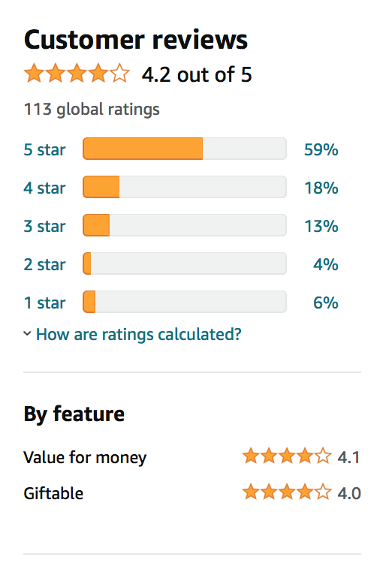Filter reviews by 4 star link
Viewport: 381px width, 572px height.
45,188
